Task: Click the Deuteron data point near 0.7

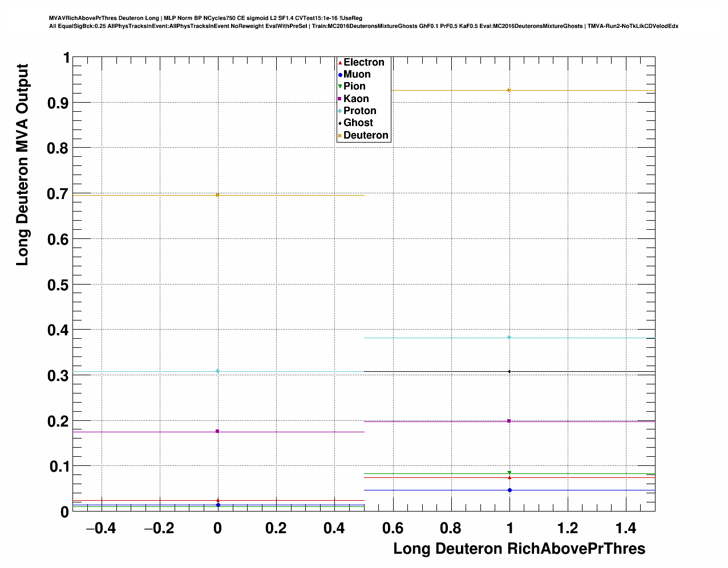Action: click(x=217, y=195)
